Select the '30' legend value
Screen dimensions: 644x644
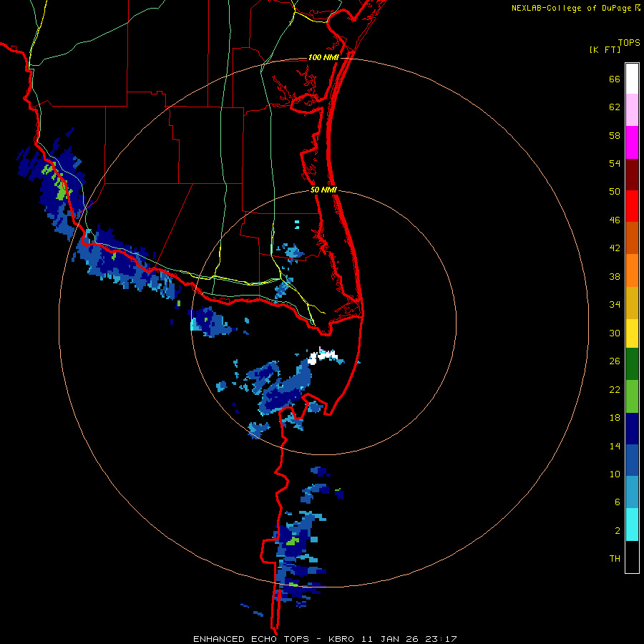(x=615, y=333)
